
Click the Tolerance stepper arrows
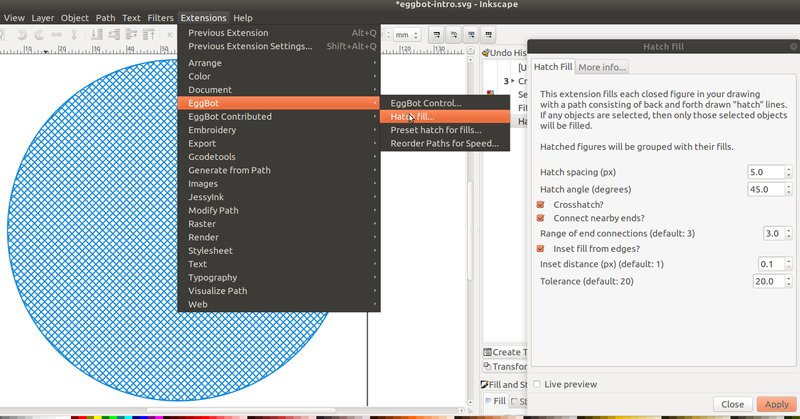click(x=789, y=281)
